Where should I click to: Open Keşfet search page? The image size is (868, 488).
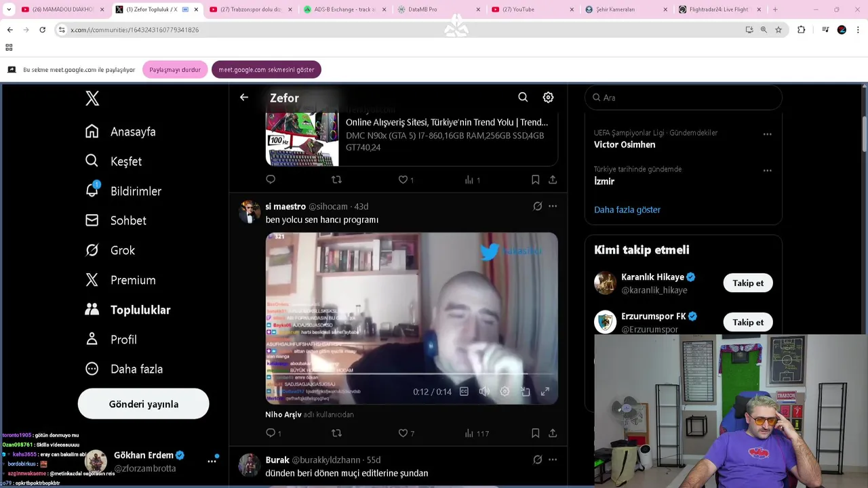113,161
